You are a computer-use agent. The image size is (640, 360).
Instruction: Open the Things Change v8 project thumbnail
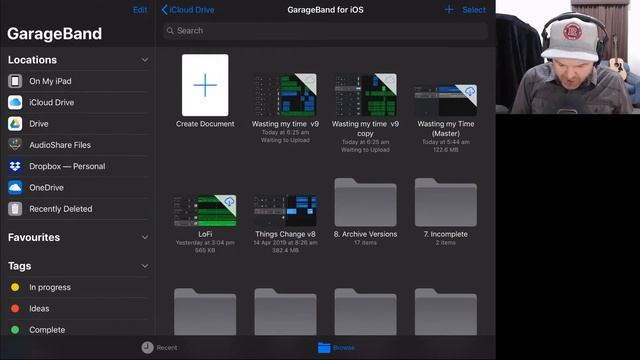pos(285,210)
